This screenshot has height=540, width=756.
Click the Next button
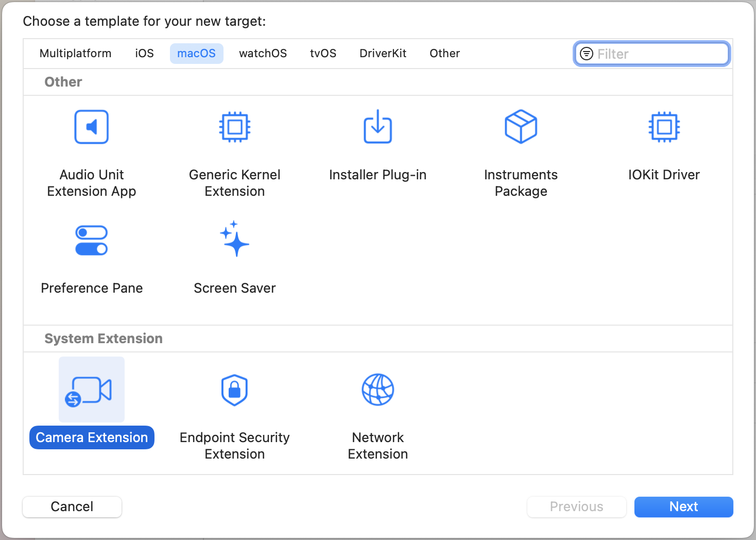(x=684, y=507)
